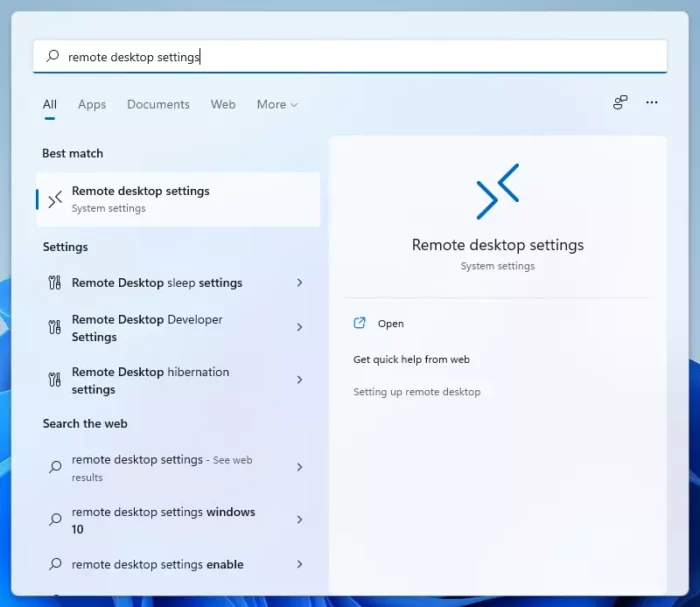Switch to the All tab
700x607 pixels.
(50, 104)
